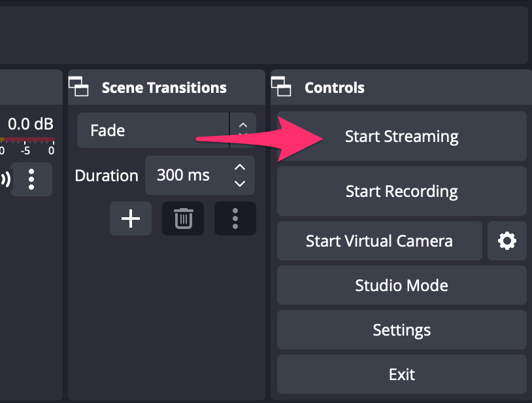Start Streaming from the Controls panel

pyautogui.click(x=402, y=136)
